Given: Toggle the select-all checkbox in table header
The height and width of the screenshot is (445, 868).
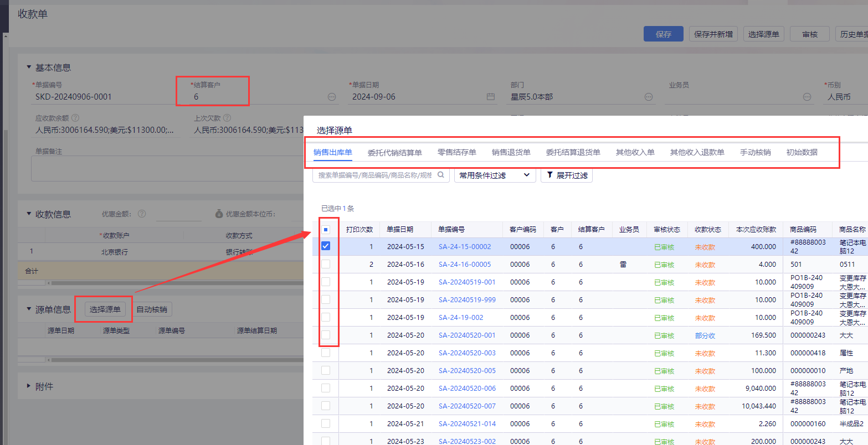Looking at the screenshot, I should pyautogui.click(x=326, y=230).
